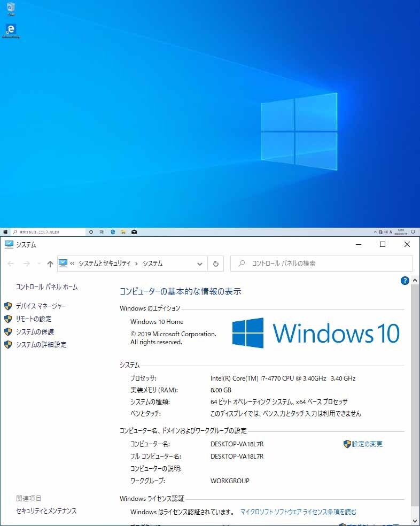
Task: Open リモートの設定 link
Action: [34, 319]
